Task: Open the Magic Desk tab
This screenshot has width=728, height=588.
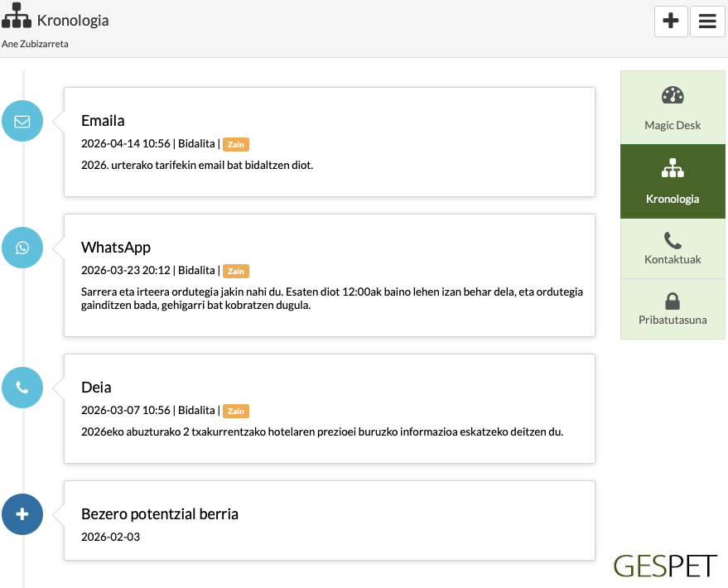Action: coord(673,108)
